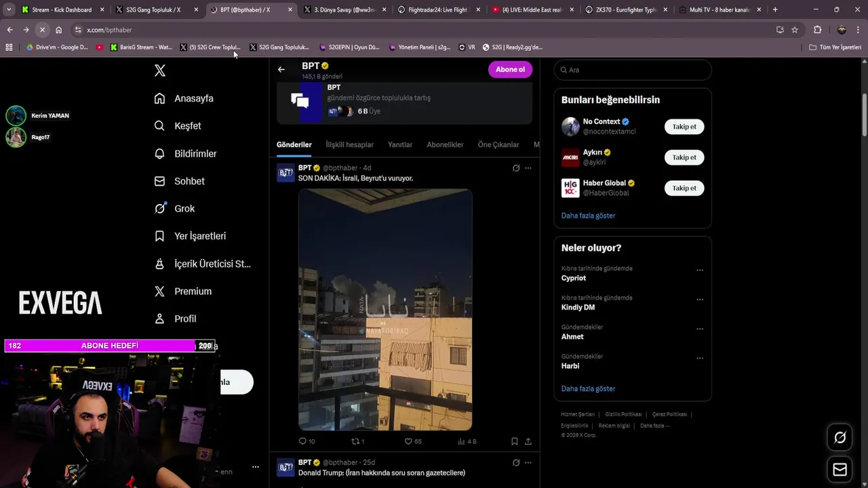Open more options for Cypriot trend
Viewport: 868px width, 488px height.
click(700, 270)
